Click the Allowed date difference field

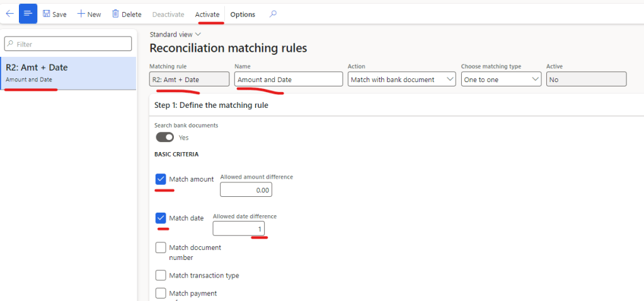(238, 228)
